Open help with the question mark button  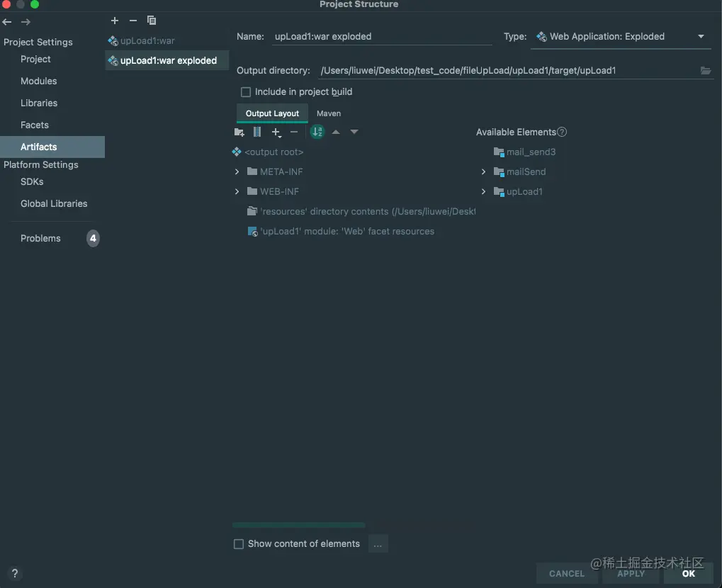pyautogui.click(x=15, y=573)
